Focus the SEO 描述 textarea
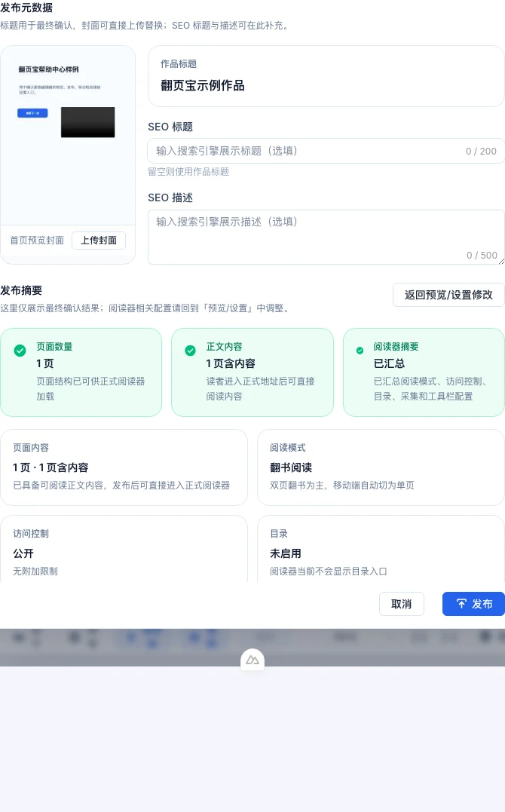Viewport: 505px width, 812px height. tap(326, 237)
